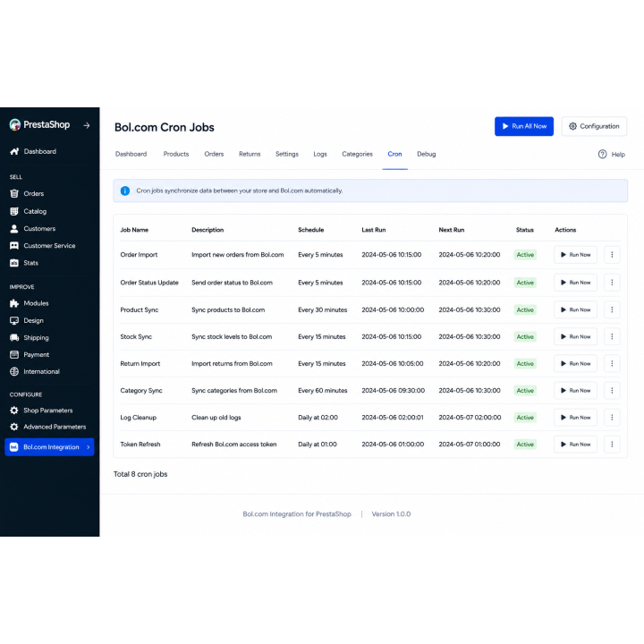Click the Next Run column header
The image size is (644, 644).
click(452, 230)
